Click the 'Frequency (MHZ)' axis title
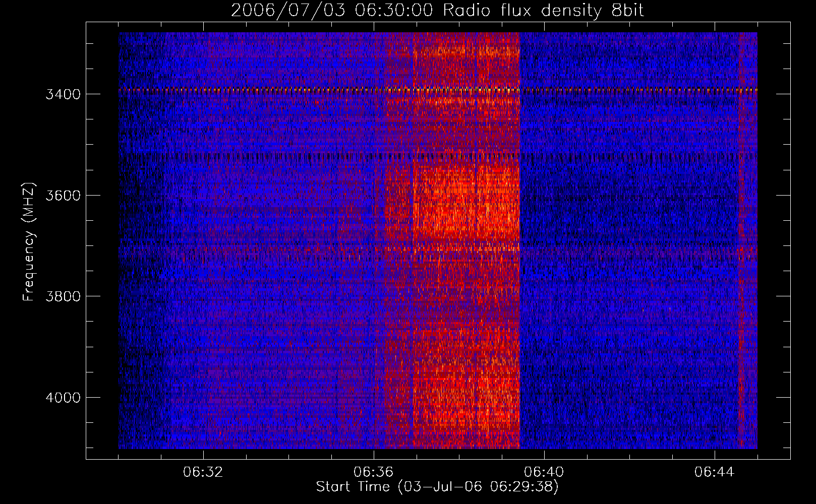Image resolution: width=816 pixels, height=504 pixels. (29, 242)
